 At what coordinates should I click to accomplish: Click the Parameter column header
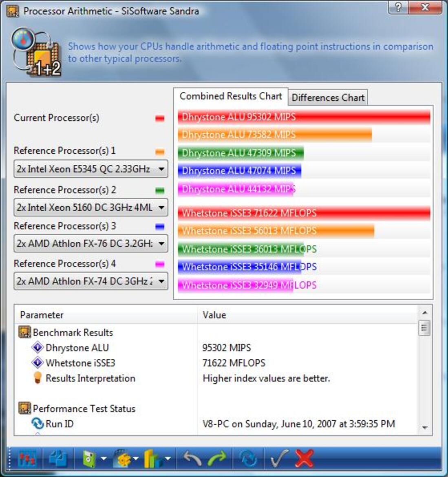tap(106, 315)
